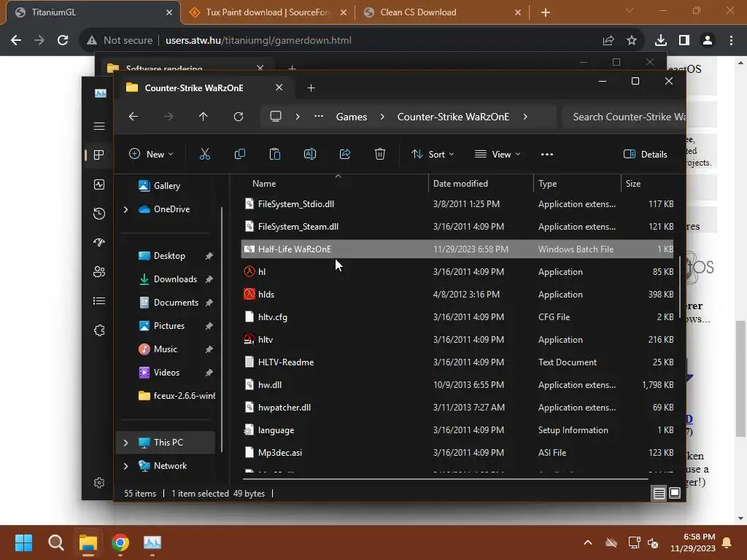Click Games in the address breadcrumb

[352, 117]
